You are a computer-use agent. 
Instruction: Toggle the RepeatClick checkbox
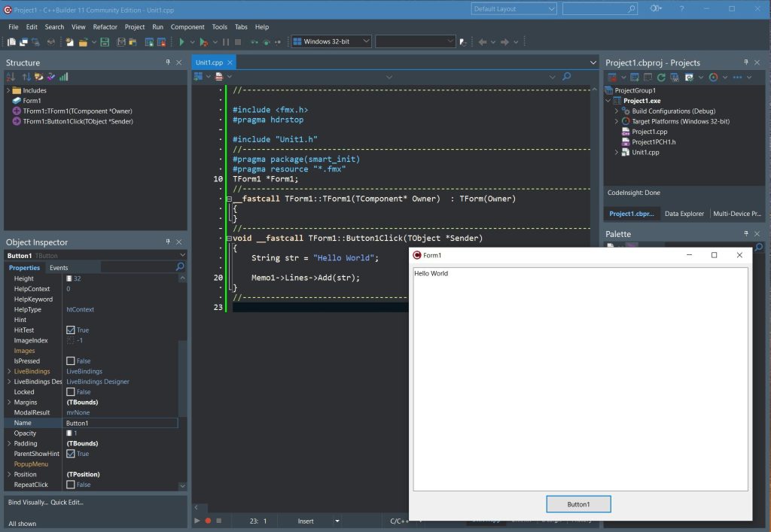[70, 485]
